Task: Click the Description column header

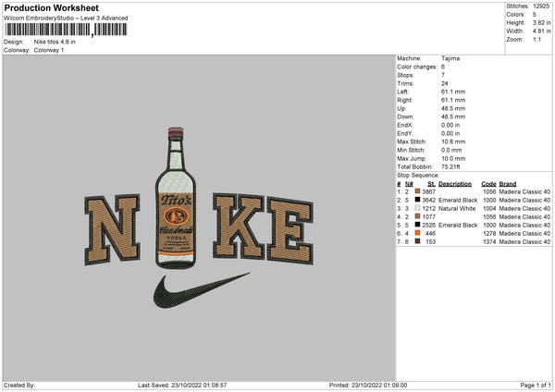Action: (x=455, y=184)
